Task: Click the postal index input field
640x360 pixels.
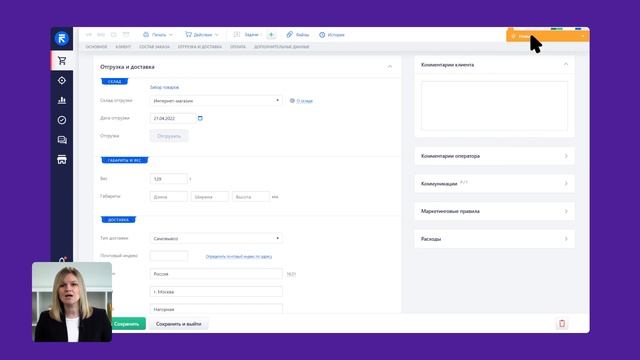Action: tap(169, 256)
